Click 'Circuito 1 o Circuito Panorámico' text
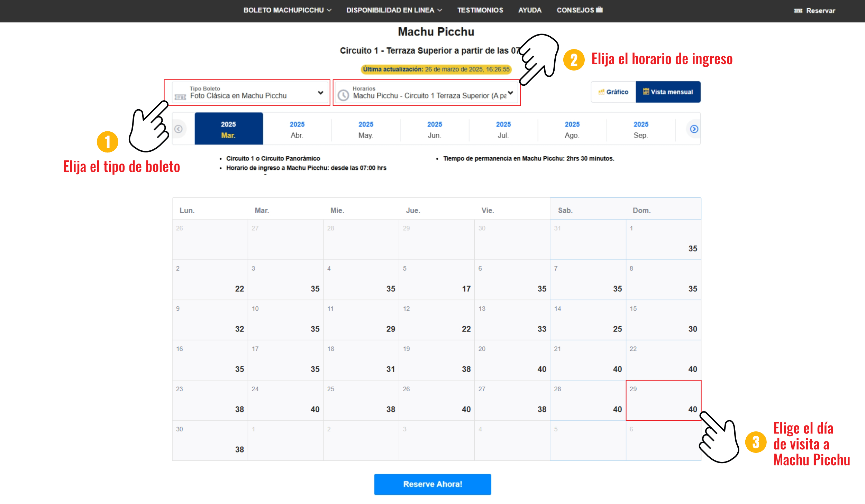865x504 pixels. [273, 158]
